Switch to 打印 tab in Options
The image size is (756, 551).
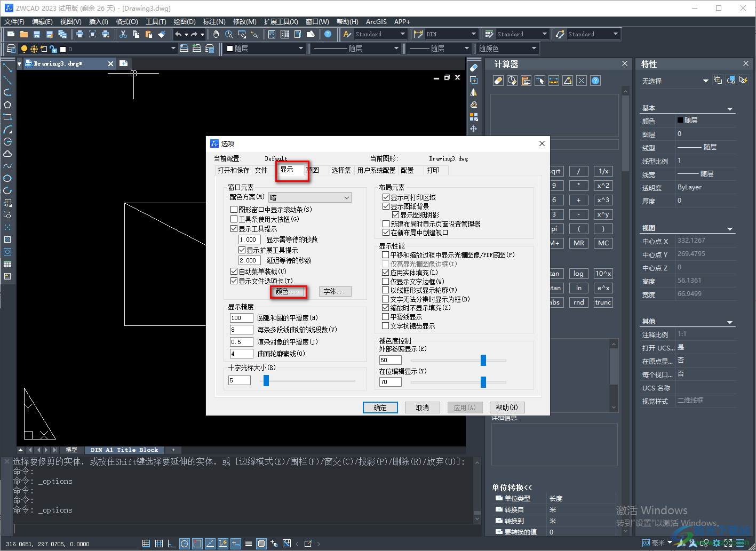tap(433, 170)
